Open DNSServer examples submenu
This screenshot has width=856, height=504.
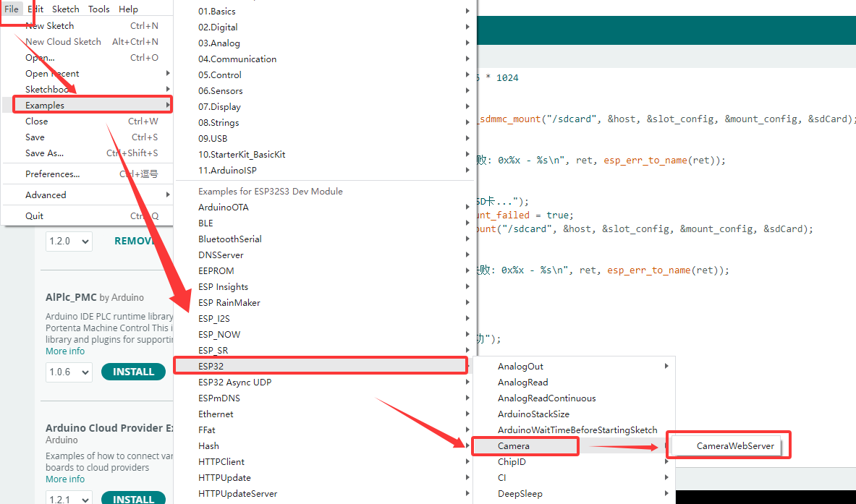click(326, 255)
